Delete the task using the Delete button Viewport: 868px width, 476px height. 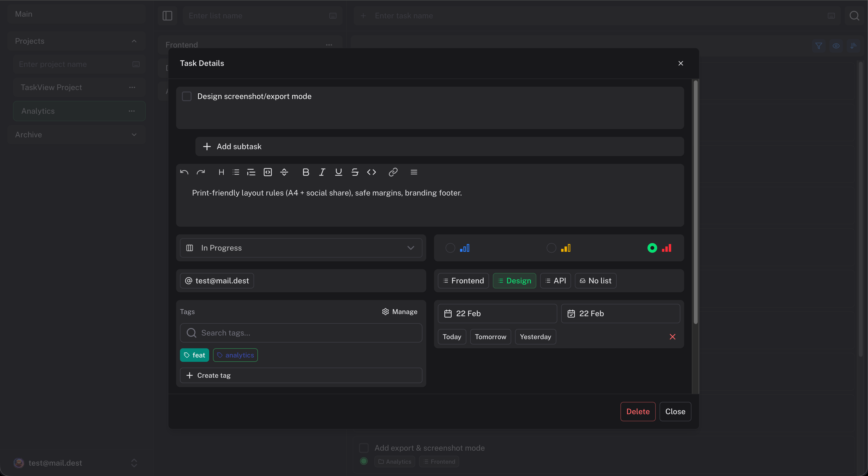pos(638,411)
